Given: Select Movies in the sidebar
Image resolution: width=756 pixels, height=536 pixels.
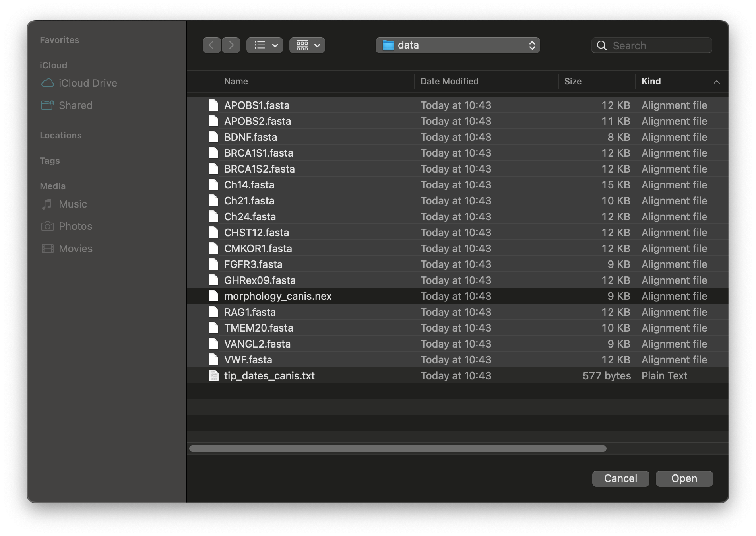Looking at the screenshot, I should click(x=76, y=249).
